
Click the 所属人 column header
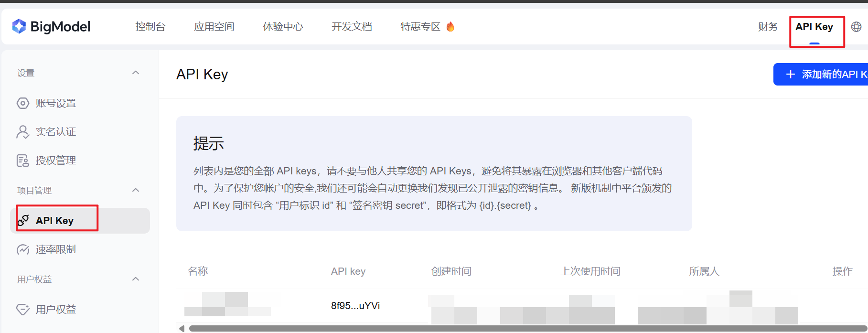[704, 271]
